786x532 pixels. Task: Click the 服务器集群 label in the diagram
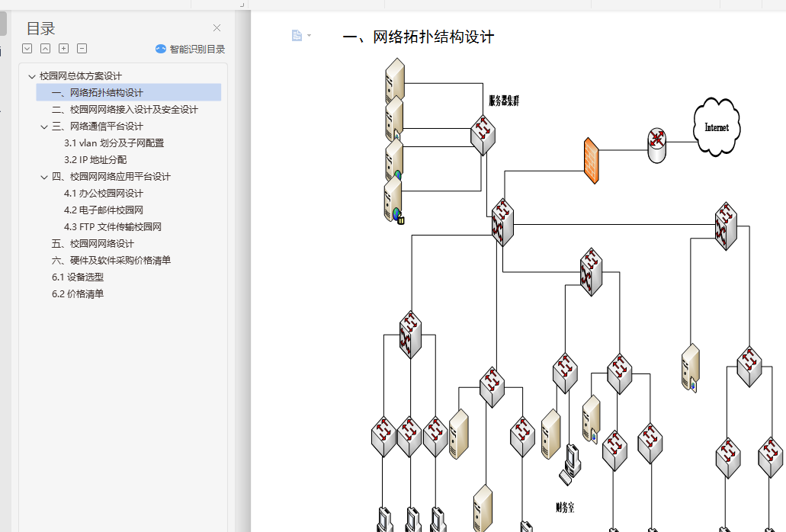[x=504, y=101]
